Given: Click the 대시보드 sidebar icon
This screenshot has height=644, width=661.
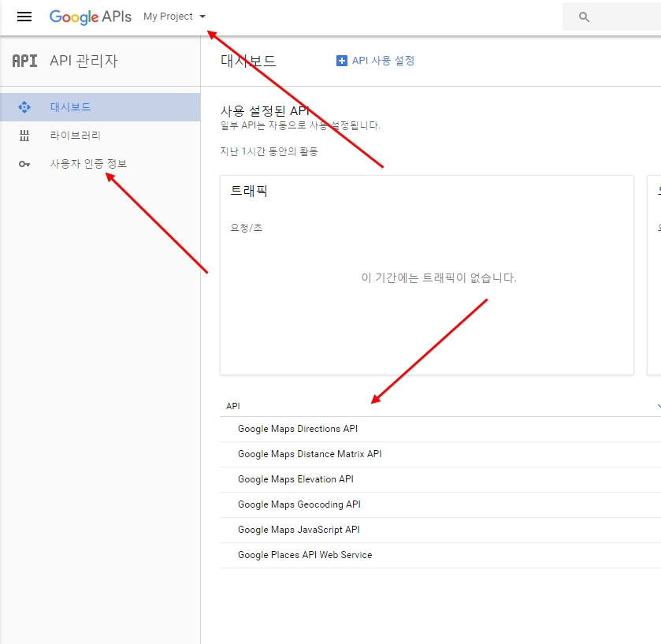Looking at the screenshot, I should (24, 107).
